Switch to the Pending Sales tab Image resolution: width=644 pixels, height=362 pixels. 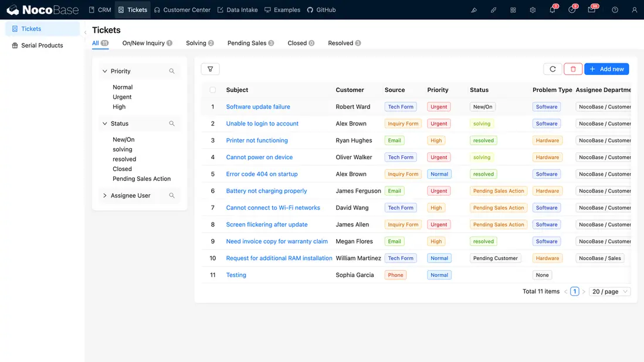tap(247, 43)
